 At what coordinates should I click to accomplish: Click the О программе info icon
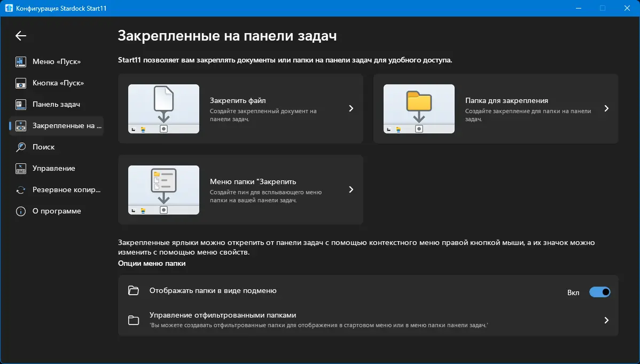click(21, 211)
